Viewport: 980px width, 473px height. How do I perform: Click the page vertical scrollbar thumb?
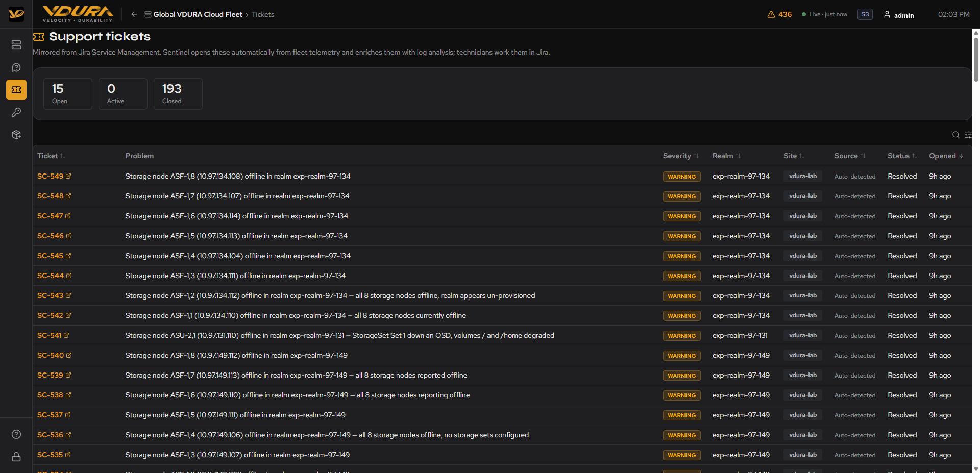976,59
